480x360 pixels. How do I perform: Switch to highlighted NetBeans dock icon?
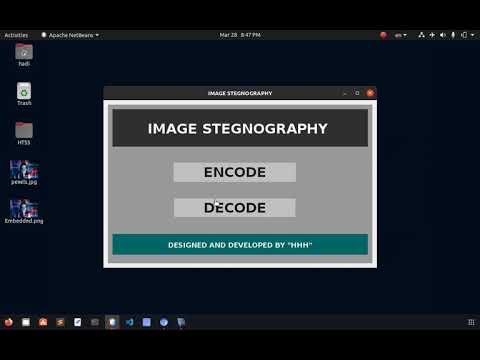[x=112, y=322]
